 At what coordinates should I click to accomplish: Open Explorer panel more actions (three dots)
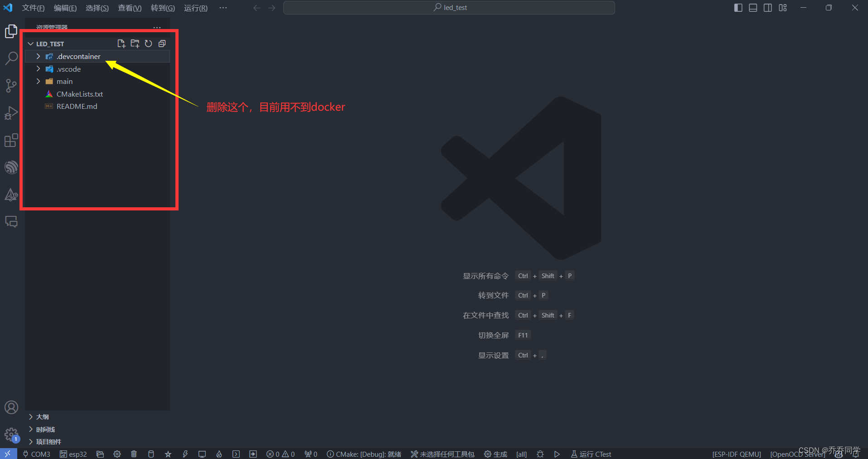(x=157, y=27)
